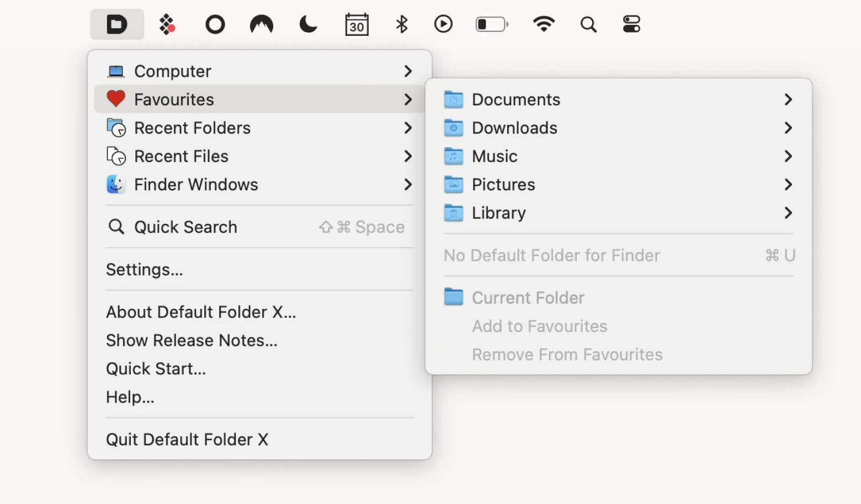Expand the Favourites submenu chevron
Screen dimensions: 861x504
coord(408,99)
